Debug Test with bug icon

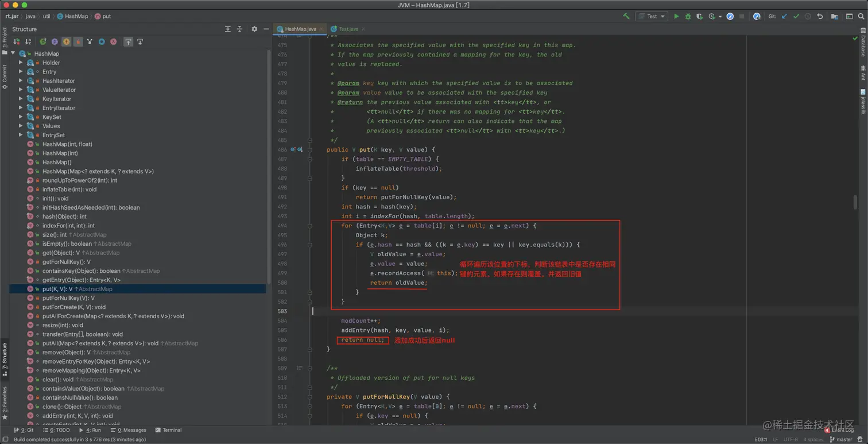click(688, 17)
